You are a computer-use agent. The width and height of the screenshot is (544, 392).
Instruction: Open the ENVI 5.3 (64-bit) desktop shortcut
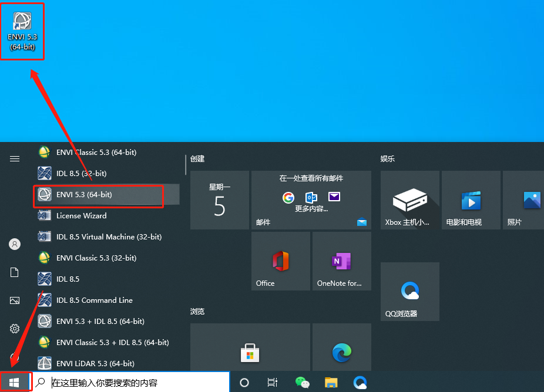(x=22, y=31)
